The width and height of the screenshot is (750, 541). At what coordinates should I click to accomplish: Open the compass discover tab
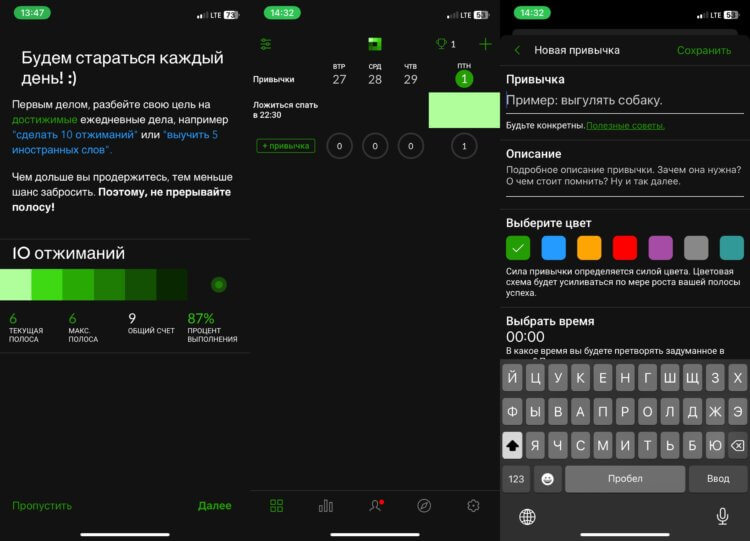click(x=424, y=506)
